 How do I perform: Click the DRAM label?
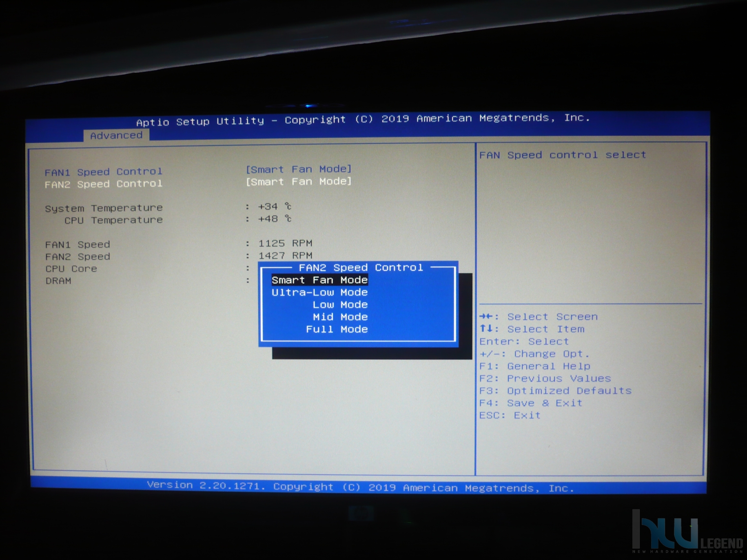(58, 281)
